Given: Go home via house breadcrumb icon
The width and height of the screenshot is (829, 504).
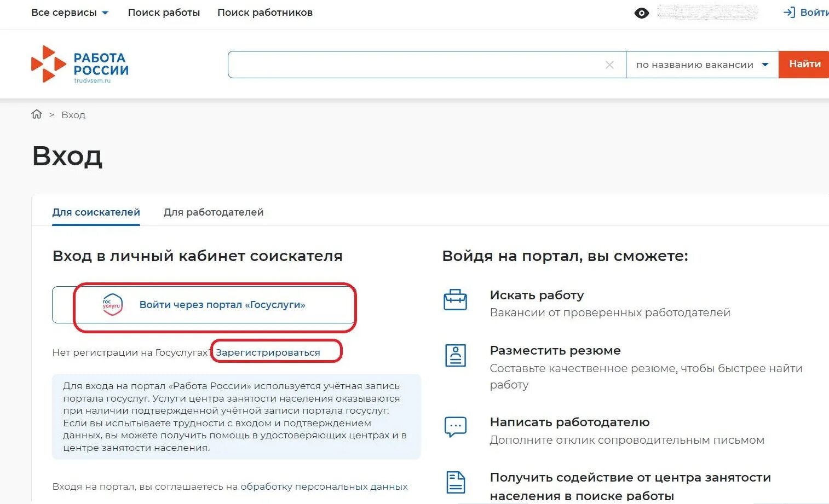Looking at the screenshot, I should click(37, 114).
